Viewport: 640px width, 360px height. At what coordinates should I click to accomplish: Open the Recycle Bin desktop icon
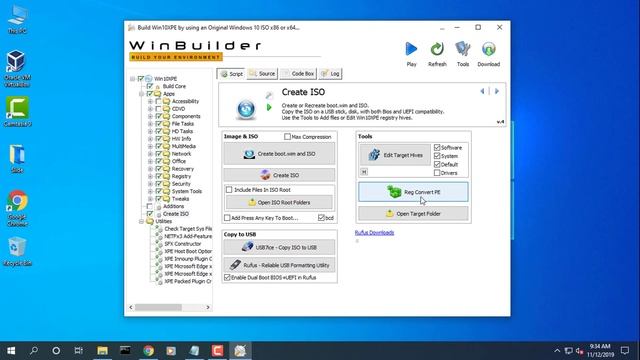17,251
